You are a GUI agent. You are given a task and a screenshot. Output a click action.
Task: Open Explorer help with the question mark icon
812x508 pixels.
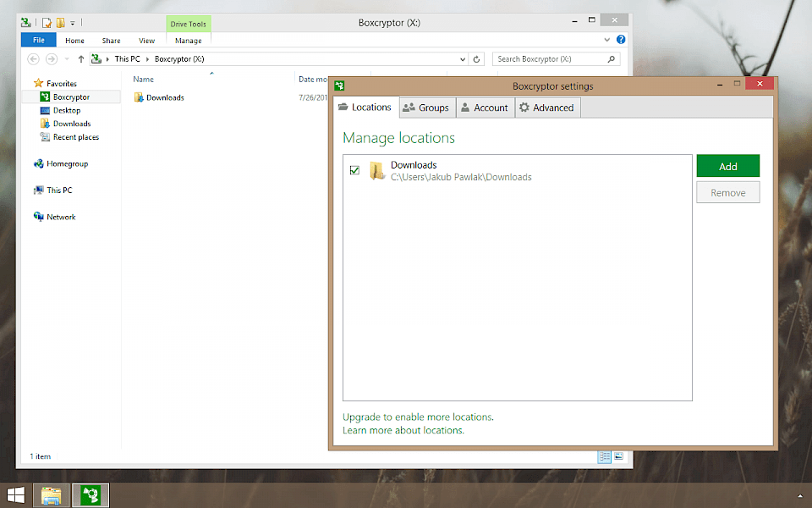click(621, 40)
